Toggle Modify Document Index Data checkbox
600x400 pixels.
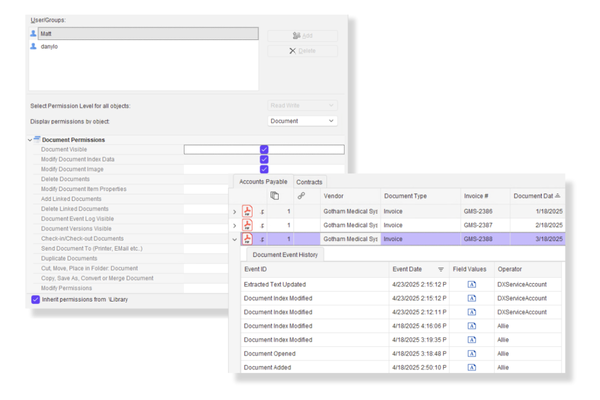(x=264, y=159)
